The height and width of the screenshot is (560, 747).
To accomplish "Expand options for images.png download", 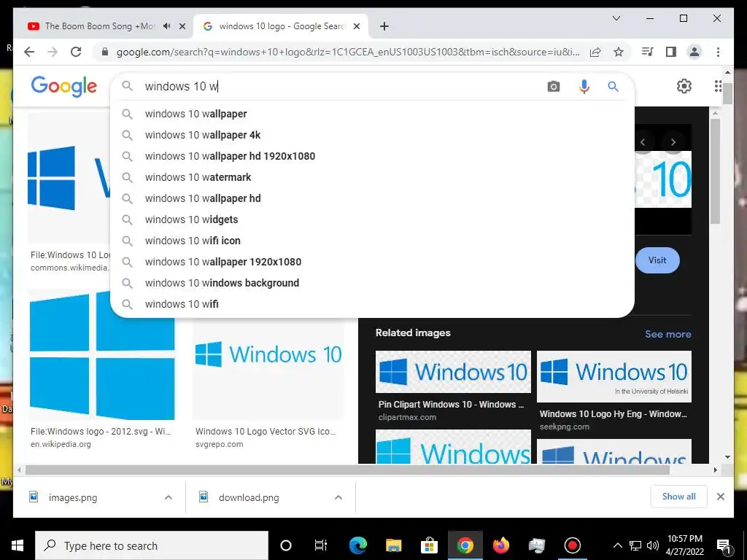I will pyautogui.click(x=169, y=497).
